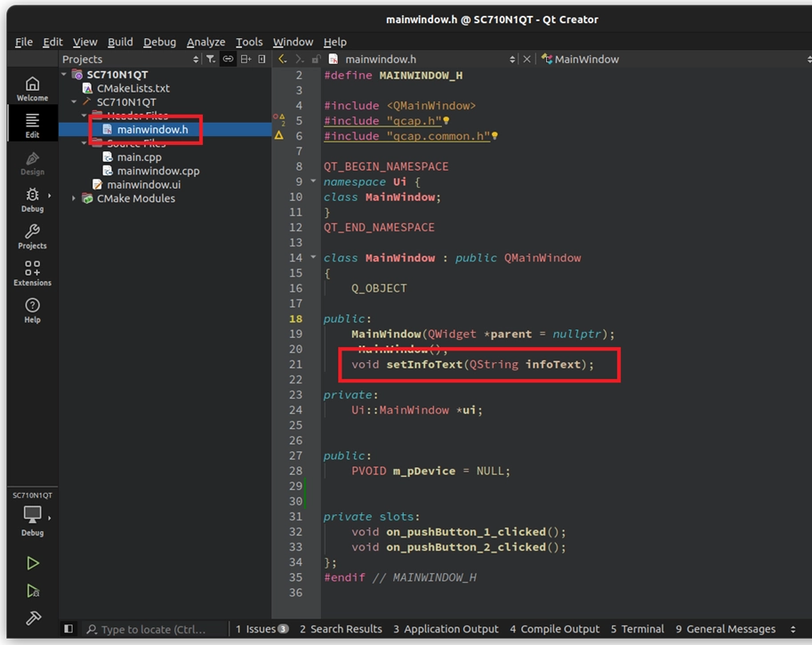Viewport: 812px width, 645px height.
Task: Open the Build menu
Action: 120,42
